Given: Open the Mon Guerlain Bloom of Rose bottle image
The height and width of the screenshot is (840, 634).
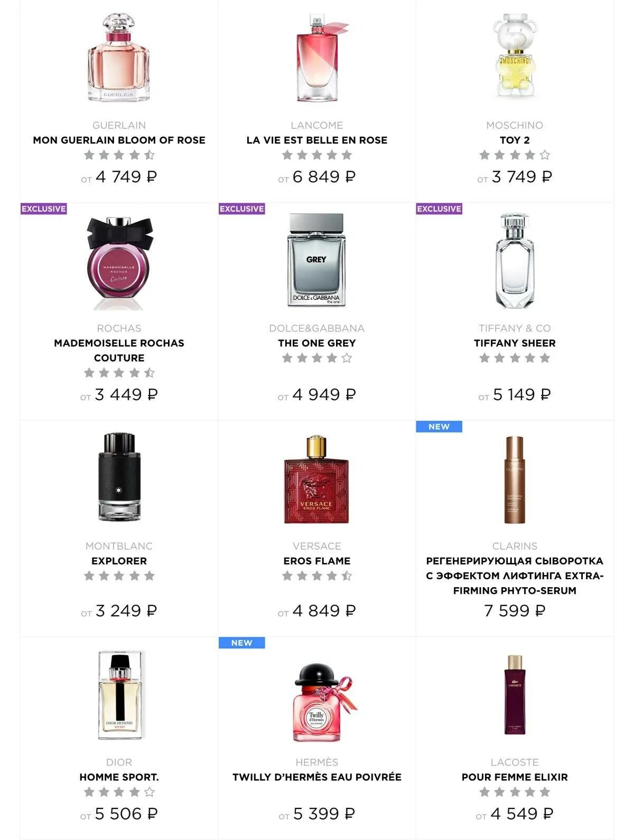Looking at the screenshot, I should coord(119,58).
